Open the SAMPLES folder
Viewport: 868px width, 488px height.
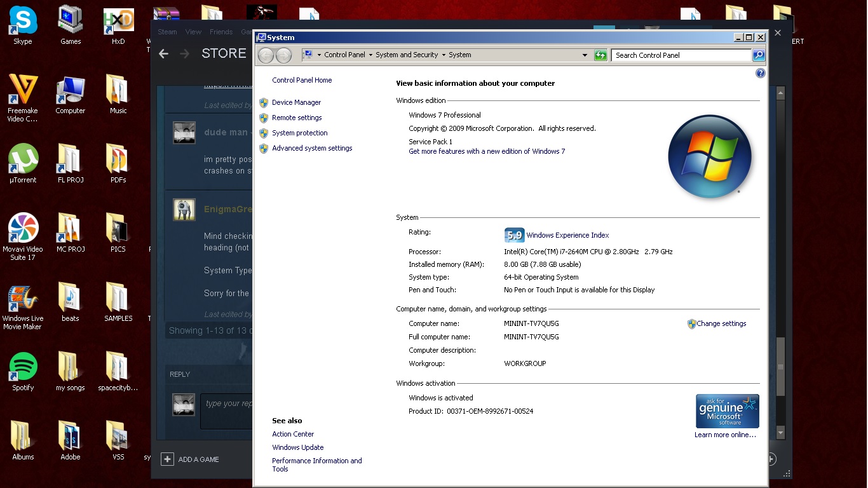point(118,302)
